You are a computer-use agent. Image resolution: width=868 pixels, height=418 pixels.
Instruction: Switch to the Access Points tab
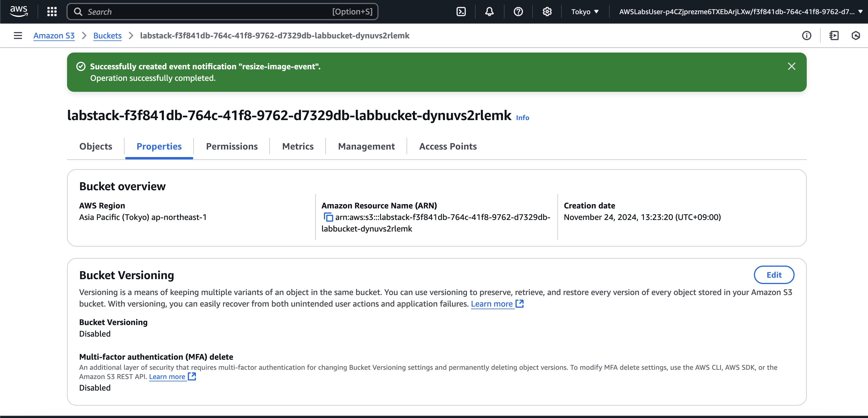448,146
